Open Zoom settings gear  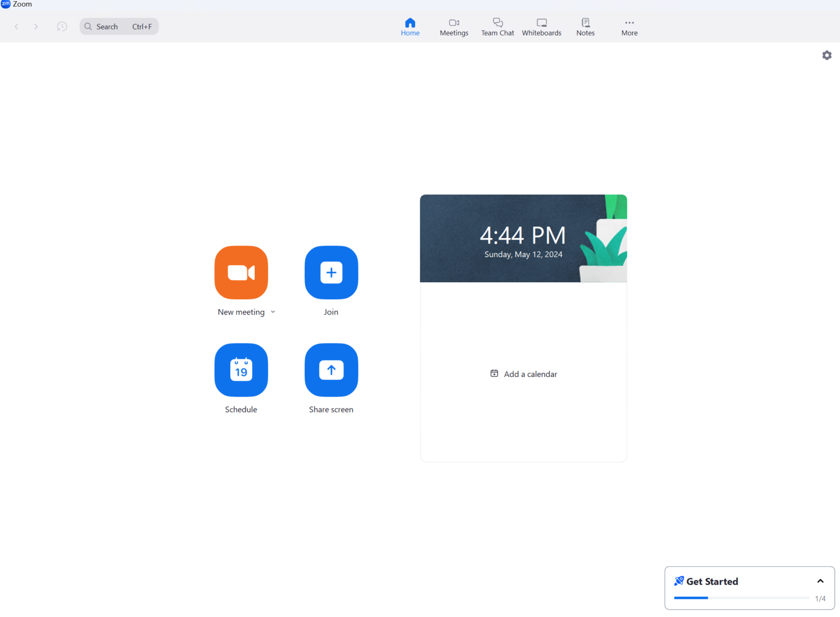826,55
